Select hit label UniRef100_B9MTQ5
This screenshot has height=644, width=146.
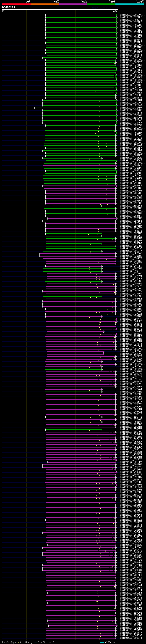click(131, 316)
